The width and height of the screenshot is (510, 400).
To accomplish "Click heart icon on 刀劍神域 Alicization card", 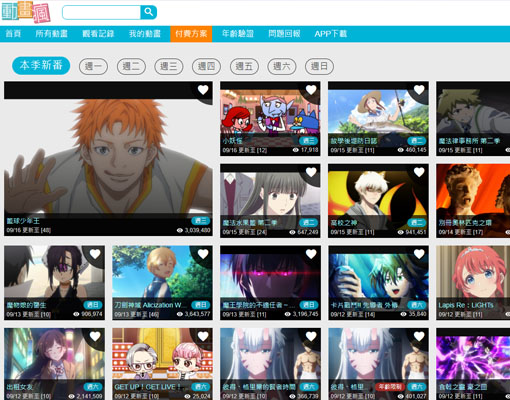I will pyautogui.click(x=203, y=254).
